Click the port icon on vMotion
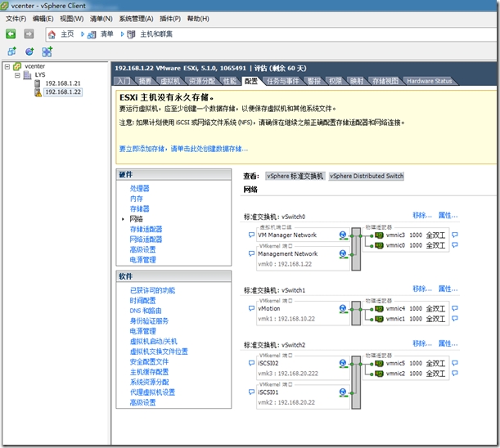Screen dimensions: 500x448 point(343,309)
